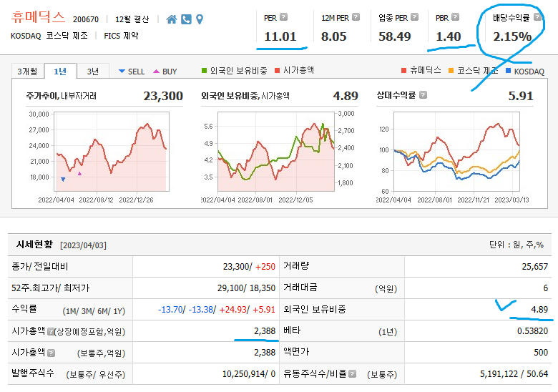This screenshot has height=392, width=558.
Task: Click 1M return value -13.70
Action: coord(170,310)
